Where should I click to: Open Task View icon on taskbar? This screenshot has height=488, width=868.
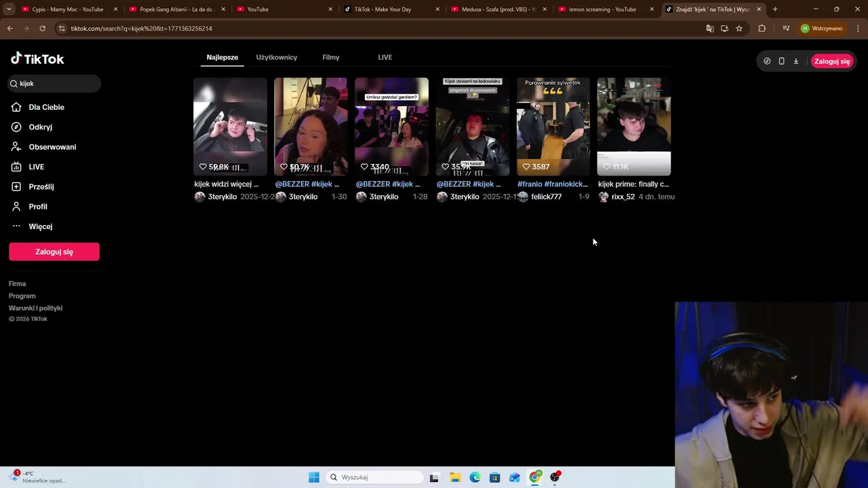click(434, 477)
